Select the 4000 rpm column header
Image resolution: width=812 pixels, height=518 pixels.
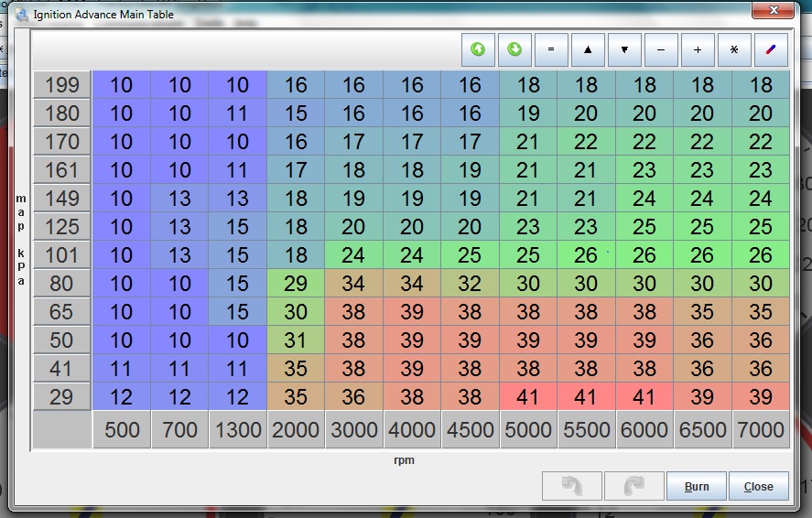click(x=412, y=429)
